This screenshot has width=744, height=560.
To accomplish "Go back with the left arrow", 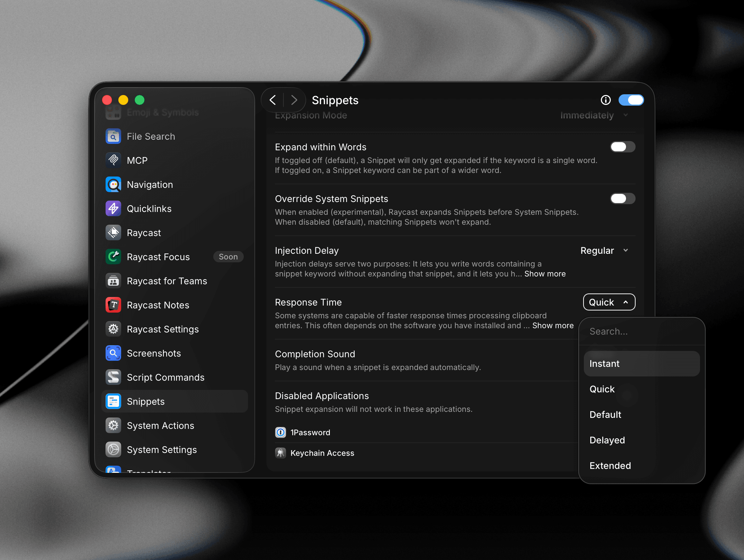I will [x=273, y=100].
